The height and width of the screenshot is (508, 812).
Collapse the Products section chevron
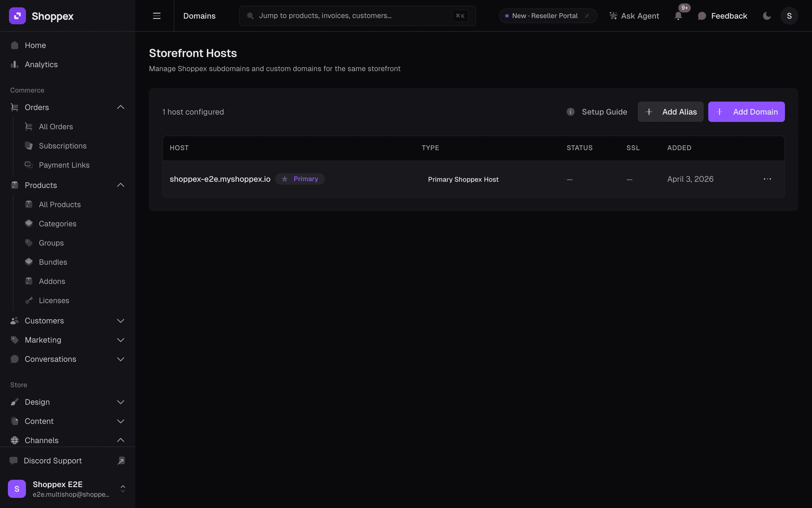tap(120, 185)
